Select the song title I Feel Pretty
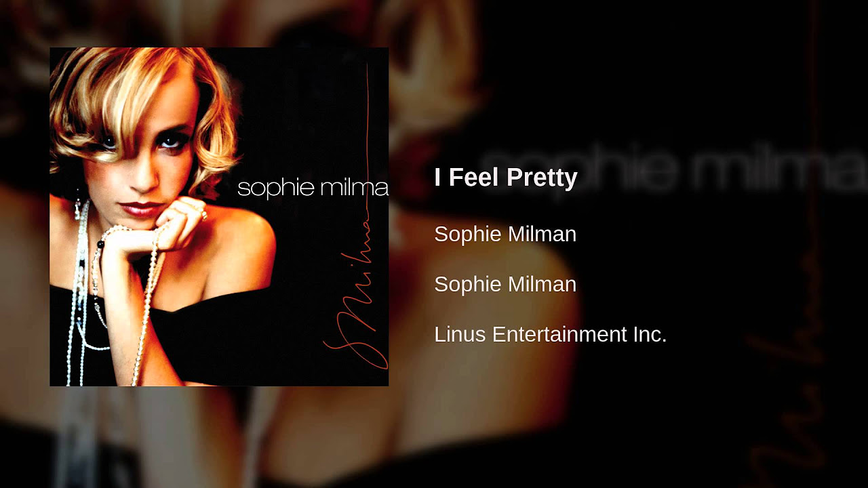This screenshot has width=868, height=488. coord(506,178)
